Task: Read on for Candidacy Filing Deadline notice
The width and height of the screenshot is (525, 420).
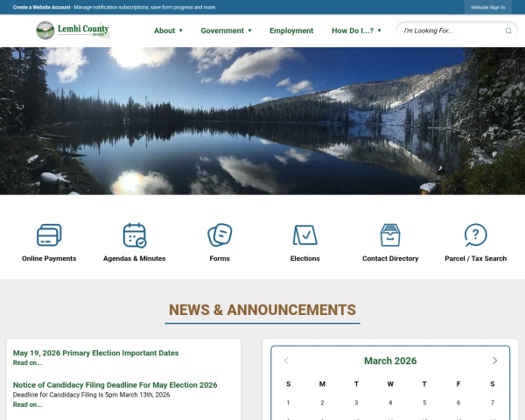Action: point(27,404)
